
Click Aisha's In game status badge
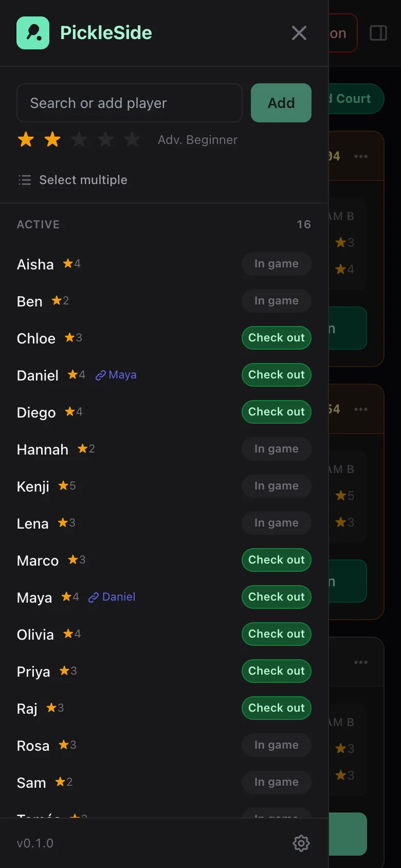click(x=277, y=264)
